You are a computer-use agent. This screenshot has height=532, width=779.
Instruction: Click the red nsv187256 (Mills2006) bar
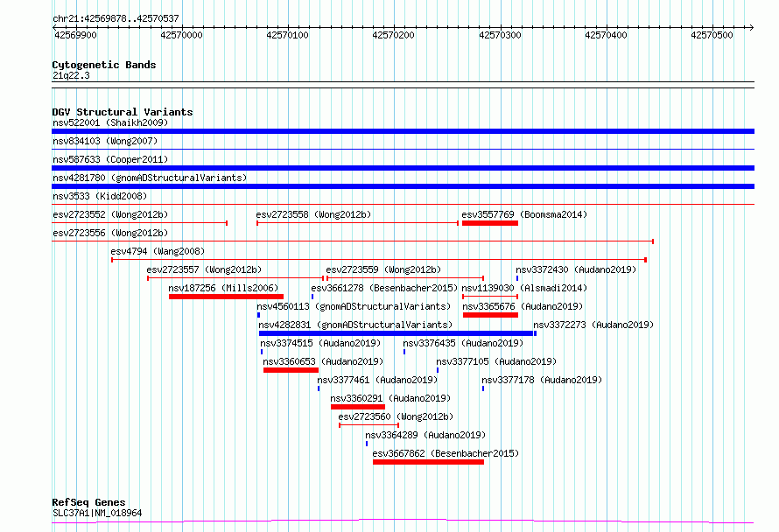tap(226, 297)
